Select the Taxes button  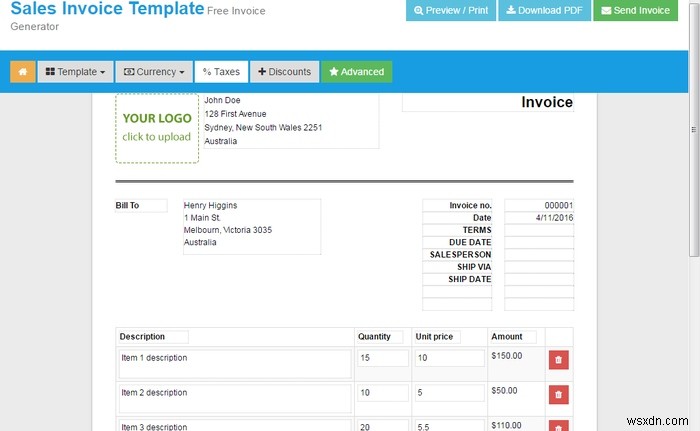221,72
